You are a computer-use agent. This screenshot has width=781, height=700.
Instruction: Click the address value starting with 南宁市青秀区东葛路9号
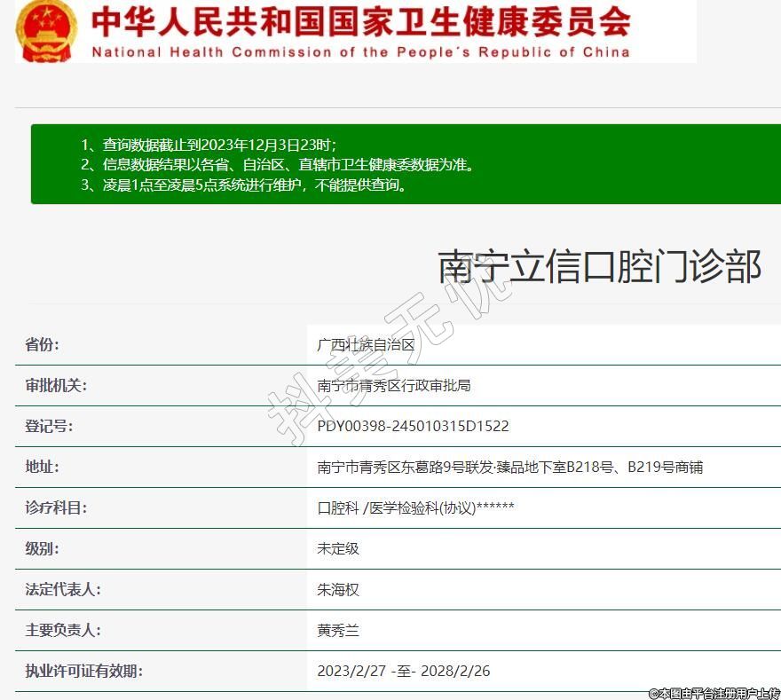510,467
